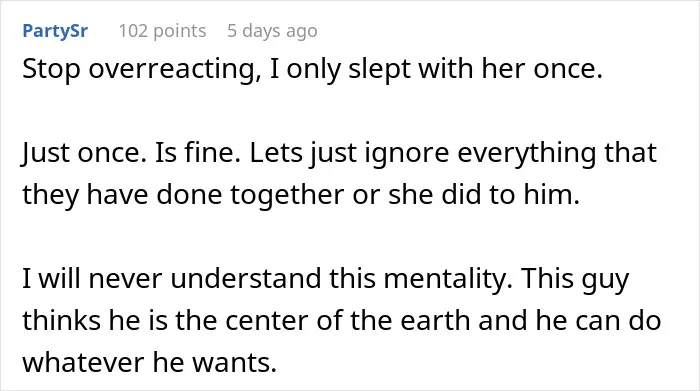Click the phrase she did to him

pyautogui.click(x=484, y=194)
